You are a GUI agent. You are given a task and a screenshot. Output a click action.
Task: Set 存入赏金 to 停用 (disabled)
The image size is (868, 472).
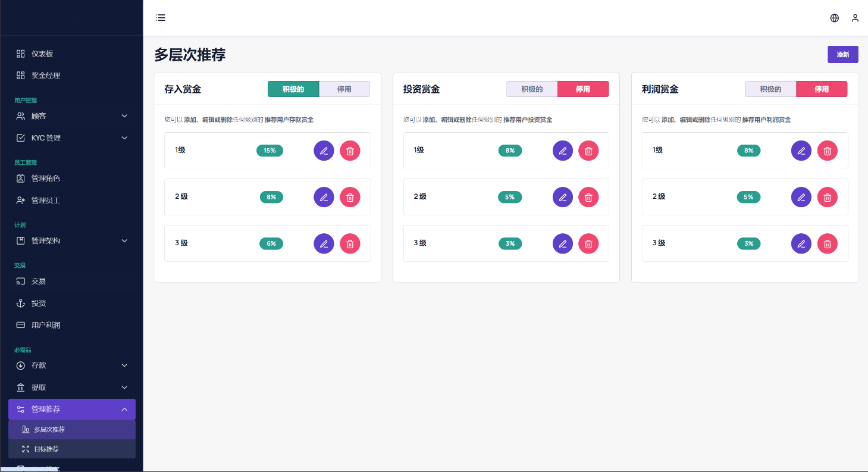(x=344, y=89)
